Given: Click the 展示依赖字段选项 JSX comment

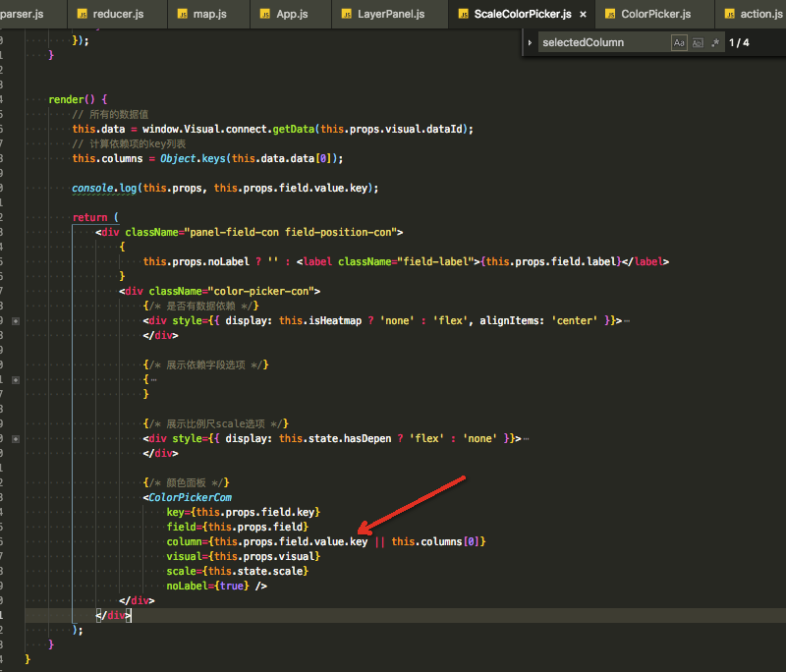Looking at the screenshot, I should (x=206, y=364).
